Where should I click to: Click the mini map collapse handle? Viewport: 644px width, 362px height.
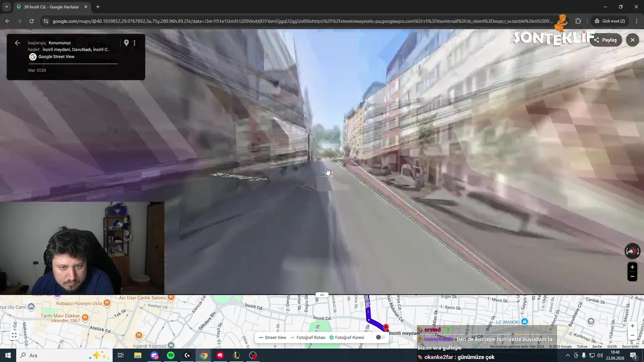coord(322,295)
